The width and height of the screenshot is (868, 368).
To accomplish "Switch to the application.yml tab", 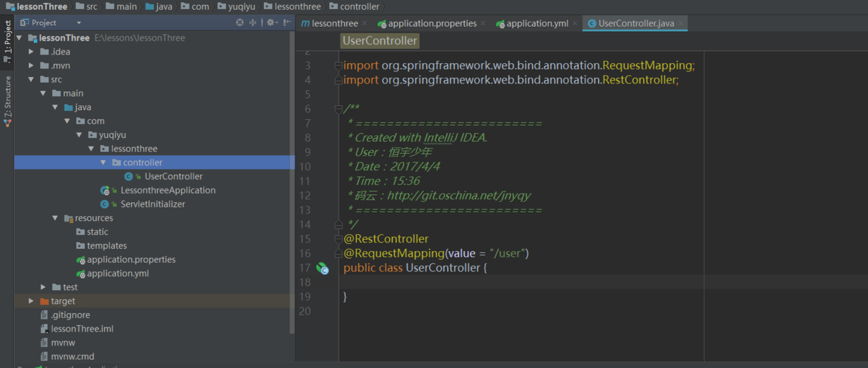I will coord(538,24).
